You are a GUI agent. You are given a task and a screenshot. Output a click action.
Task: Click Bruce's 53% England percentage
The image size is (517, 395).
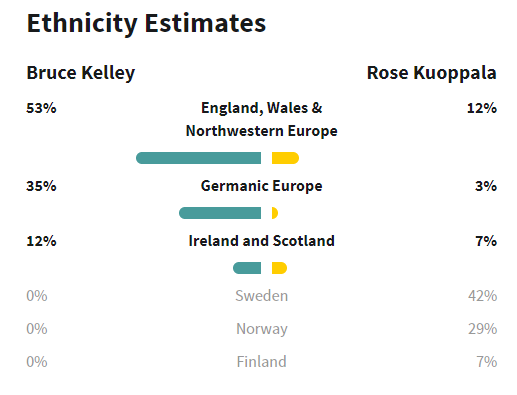point(41,108)
